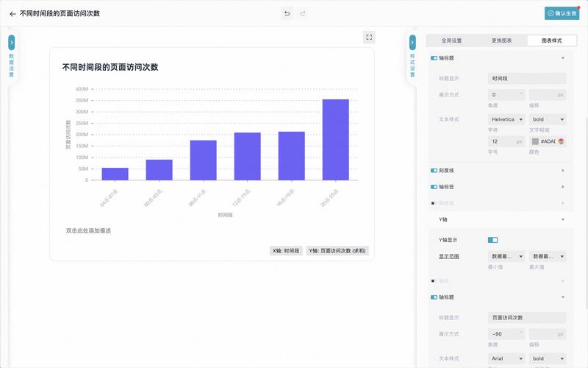This screenshot has width=588, height=368.
Task: Click the chart title 不同时间段的页面访问次数
Action: pyautogui.click(x=110, y=67)
